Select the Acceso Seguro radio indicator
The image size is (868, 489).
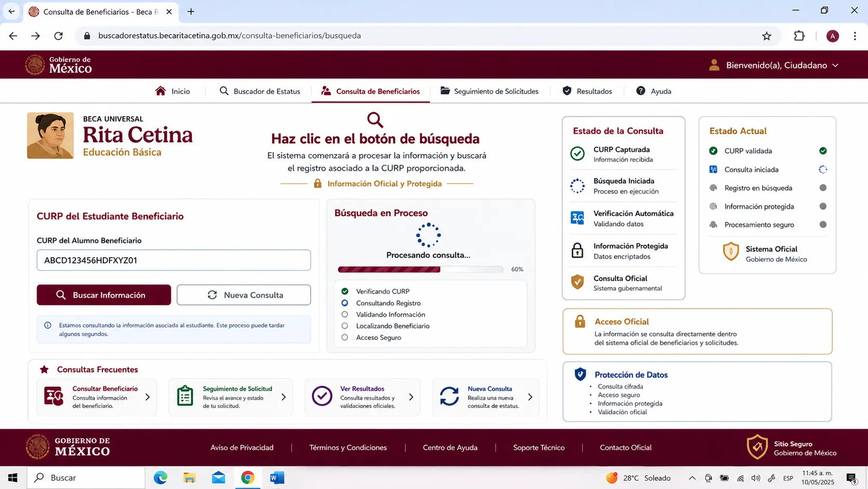tap(345, 337)
